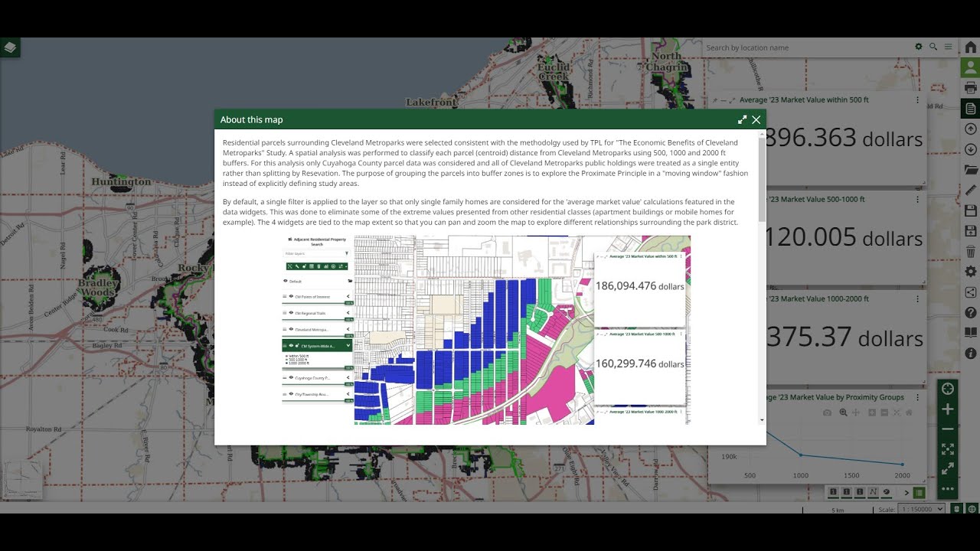Close the About this map dialog

click(x=756, y=119)
